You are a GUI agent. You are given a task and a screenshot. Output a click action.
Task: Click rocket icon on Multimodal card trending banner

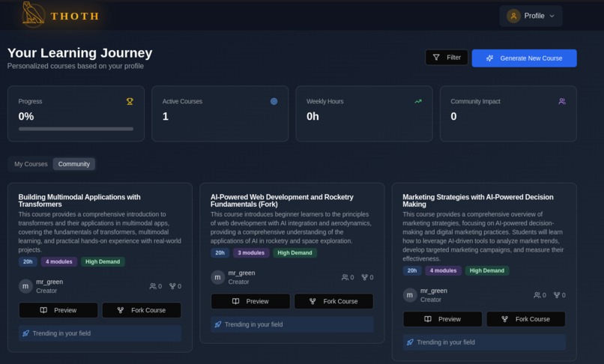25,333
